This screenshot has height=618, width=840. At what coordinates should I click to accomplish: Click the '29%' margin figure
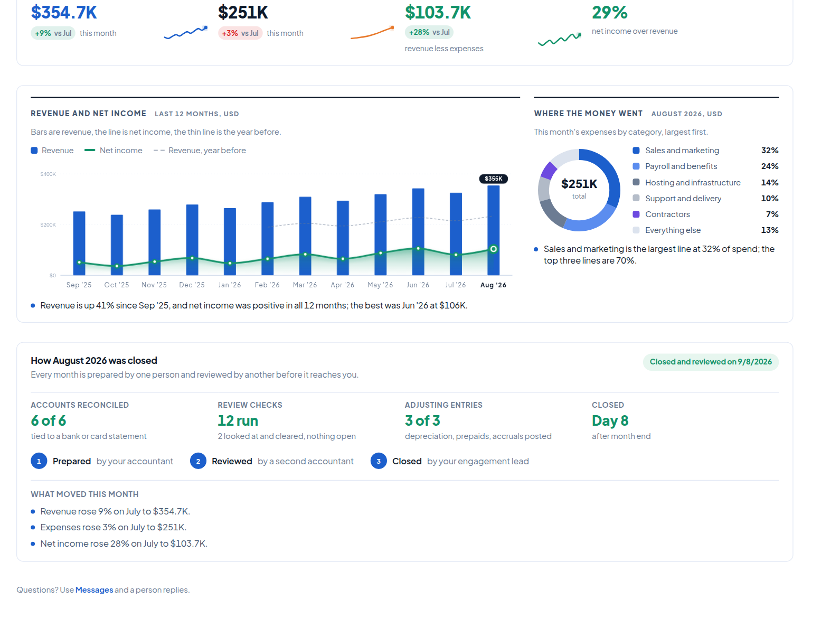tap(610, 12)
